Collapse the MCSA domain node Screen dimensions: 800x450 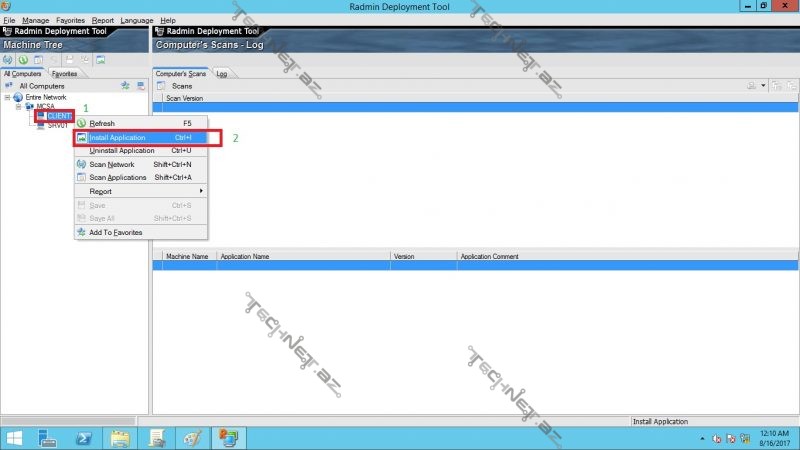coord(20,106)
